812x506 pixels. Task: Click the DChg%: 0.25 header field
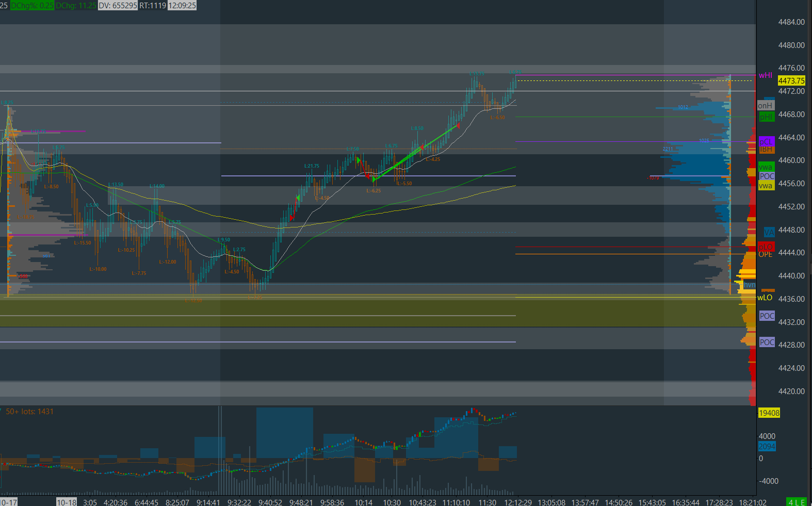coord(32,5)
